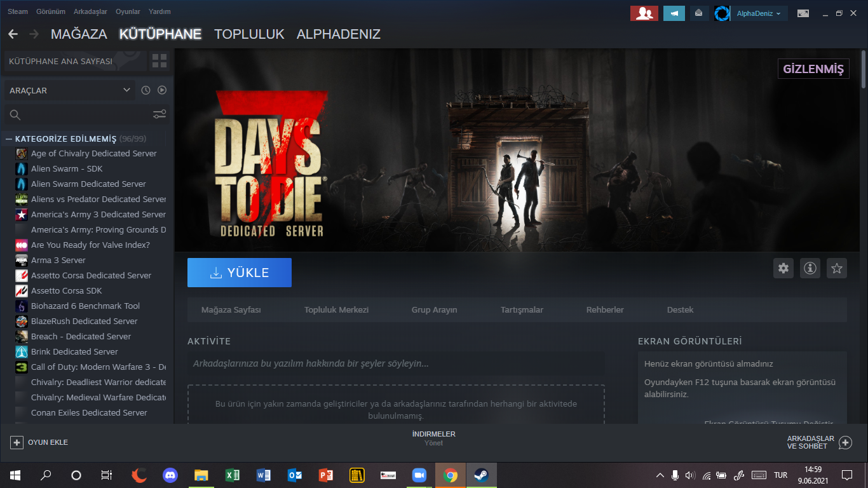This screenshot has width=868, height=488.
Task: Mute microphone from the system tray
Action: coord(675,475)
